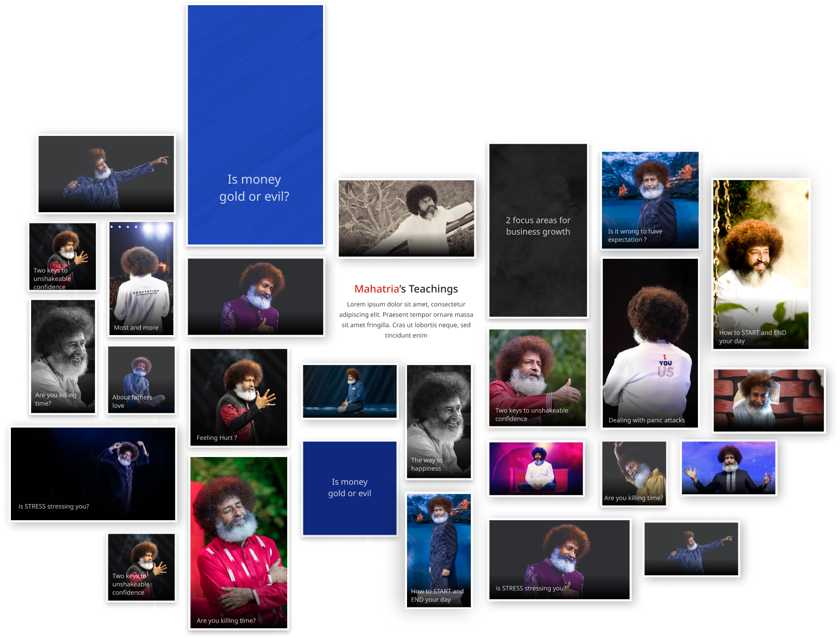This screenshot has width=840, height=638.
Task: Click the photo of man sitting on blue stage
Action: pyautogui.click(x=349, y=391)
